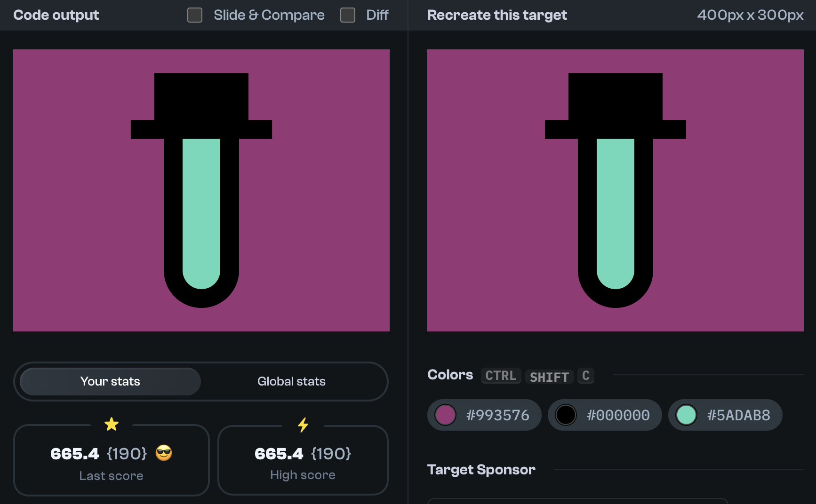Enable the Slide & Compare checkbox
816x504 pixels.
pyautogui.click(x=195, y=15)
